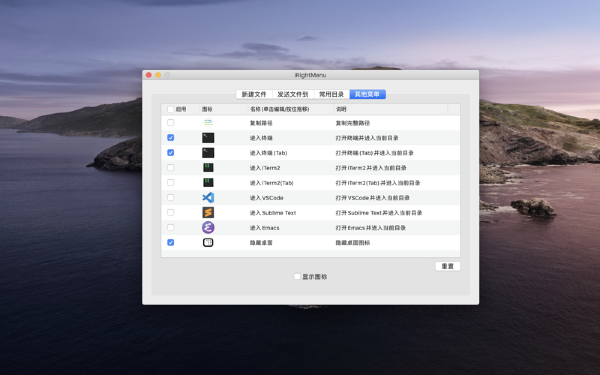Click the 图标 column header

tap(207, 109)
